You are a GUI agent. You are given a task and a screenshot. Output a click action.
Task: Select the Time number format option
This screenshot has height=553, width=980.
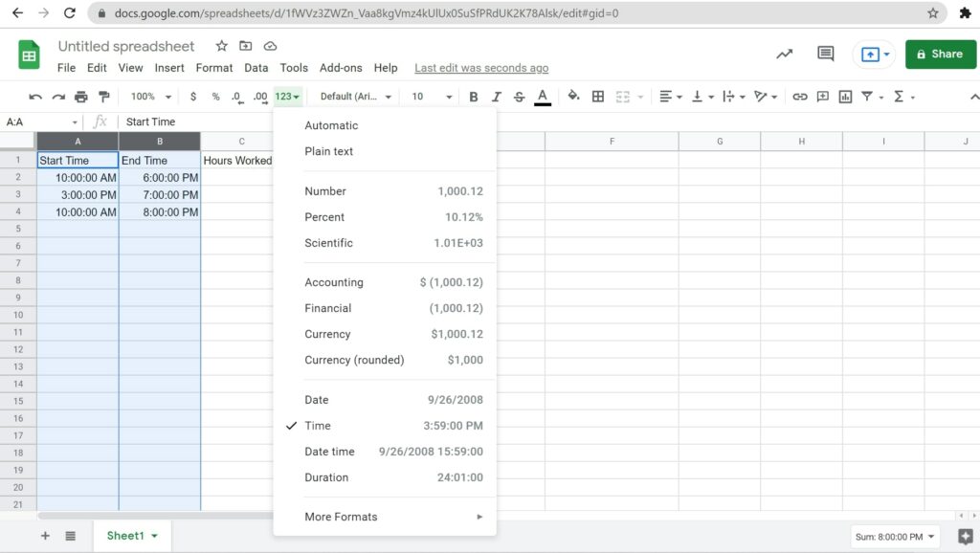point(318,425)
